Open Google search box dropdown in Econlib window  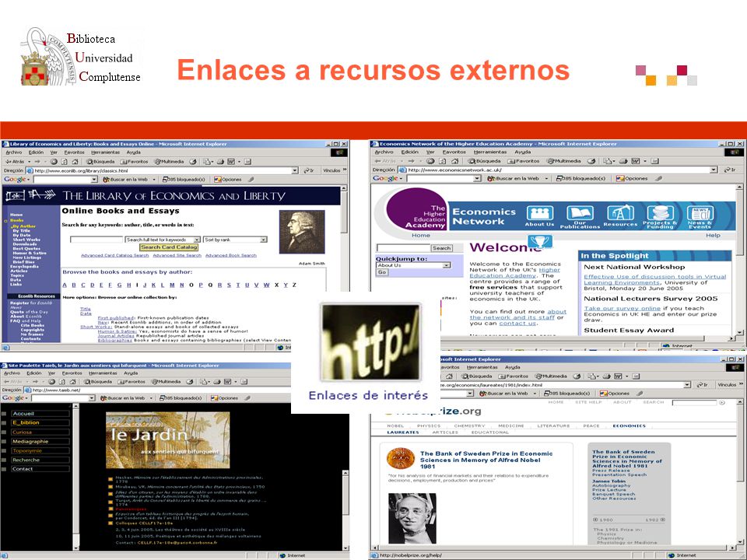click(94, 180)
